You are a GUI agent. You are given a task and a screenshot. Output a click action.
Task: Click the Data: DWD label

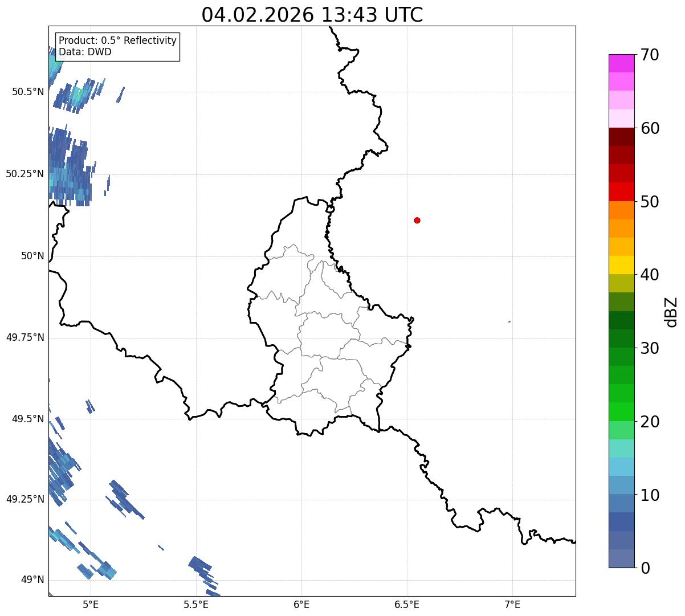pyautogui.click(x=85, y=52)
